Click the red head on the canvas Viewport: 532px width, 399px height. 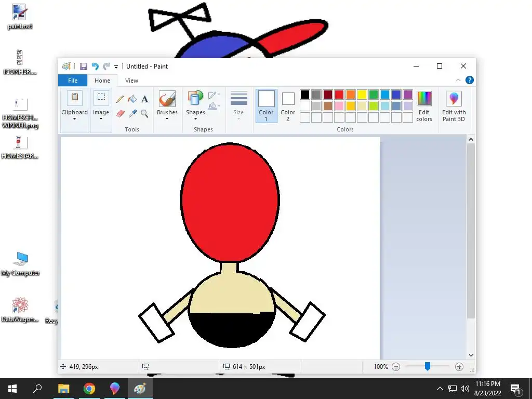[x=230, y=202]
